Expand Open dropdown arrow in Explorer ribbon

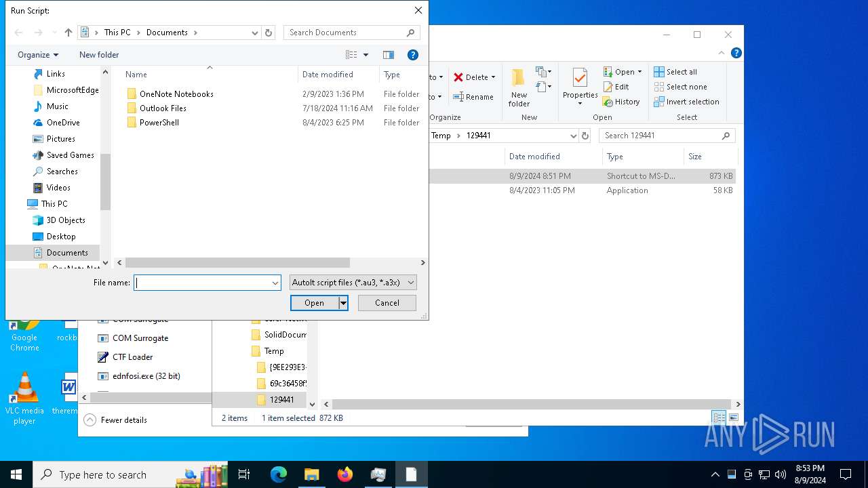pyautogui.click(x=639, y=72)
